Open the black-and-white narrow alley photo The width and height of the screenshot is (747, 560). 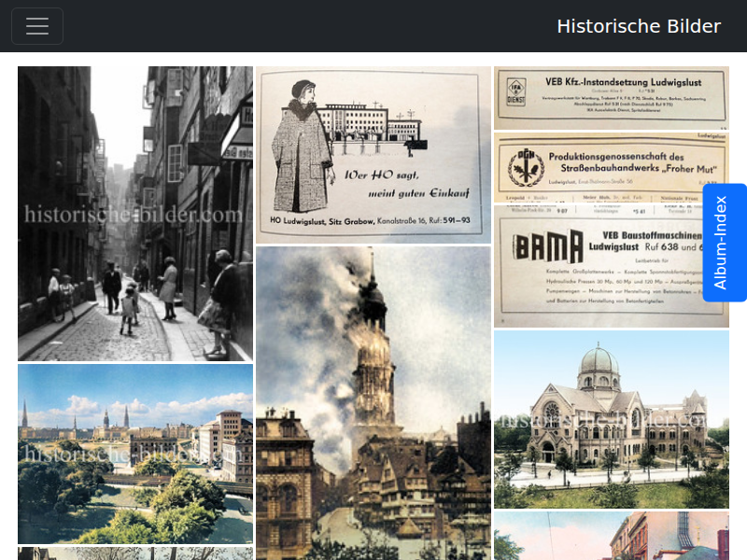(135, 214)
